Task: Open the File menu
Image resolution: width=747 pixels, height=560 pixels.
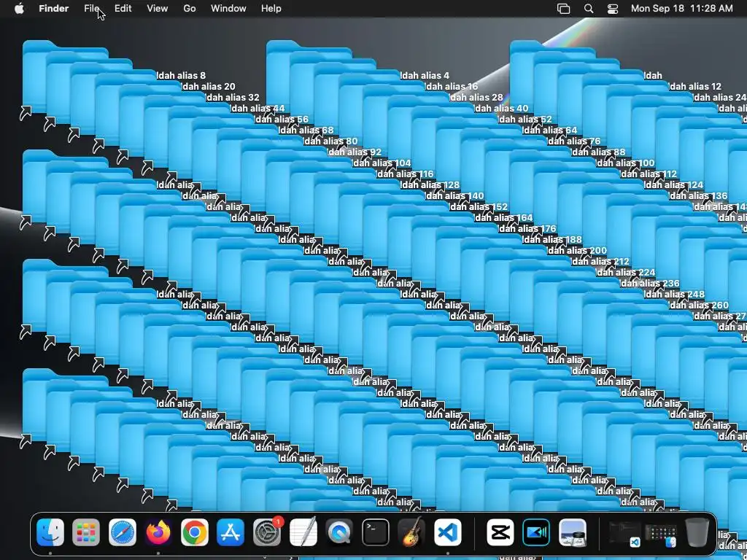Action: 91,9
